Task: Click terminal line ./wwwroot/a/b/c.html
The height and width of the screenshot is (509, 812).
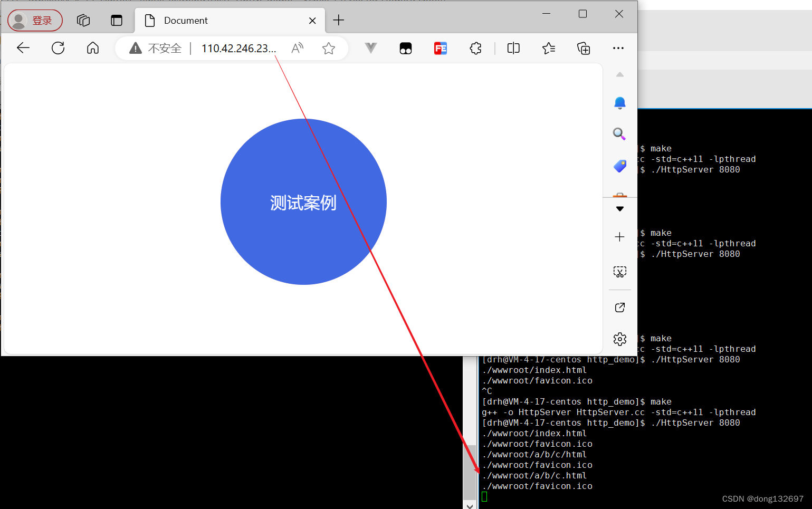Action: [x=534, y=476]
